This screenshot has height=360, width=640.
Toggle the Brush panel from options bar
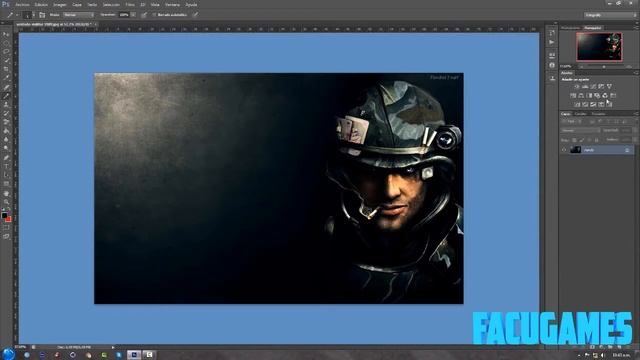[x=42, y=15]
